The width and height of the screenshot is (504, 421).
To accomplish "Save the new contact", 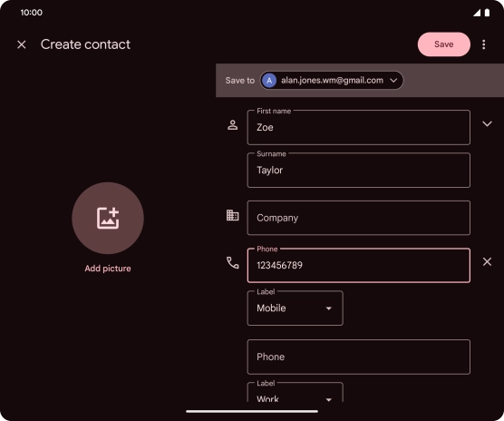I will point(444,44).
